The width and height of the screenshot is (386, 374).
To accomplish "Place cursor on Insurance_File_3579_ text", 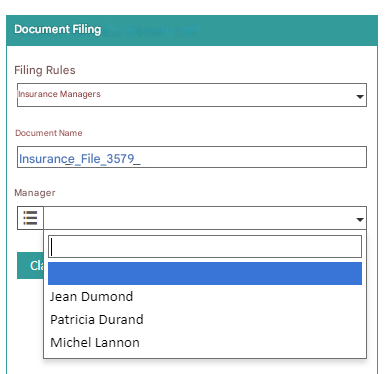I will (79, 159).
